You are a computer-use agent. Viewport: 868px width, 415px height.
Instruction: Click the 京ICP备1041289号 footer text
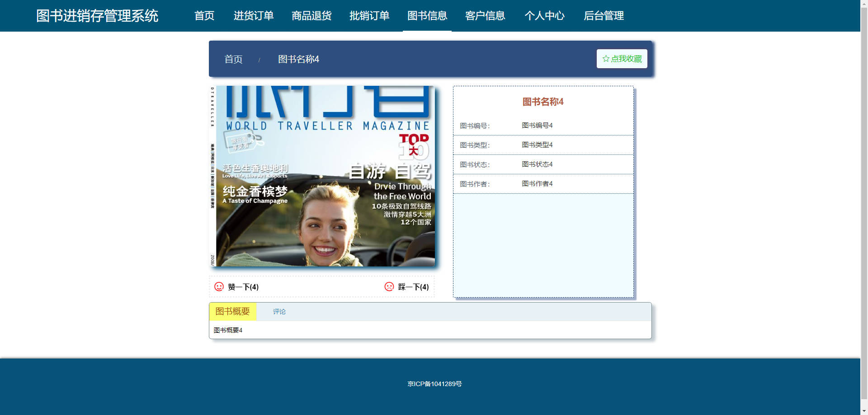click(434, 384)
